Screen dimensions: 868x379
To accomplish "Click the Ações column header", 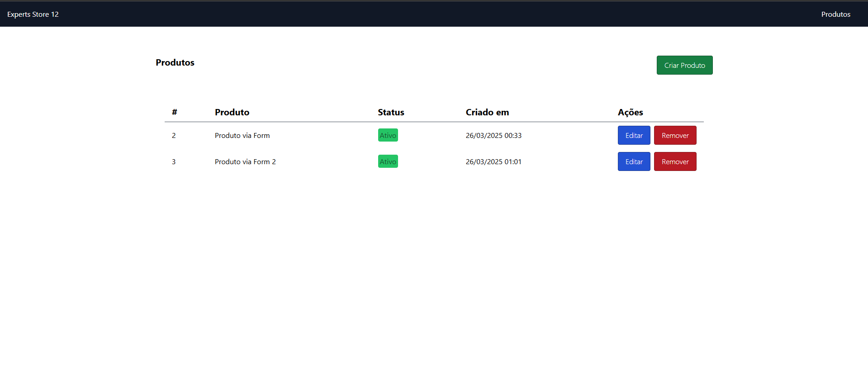I will click(630, 112).
